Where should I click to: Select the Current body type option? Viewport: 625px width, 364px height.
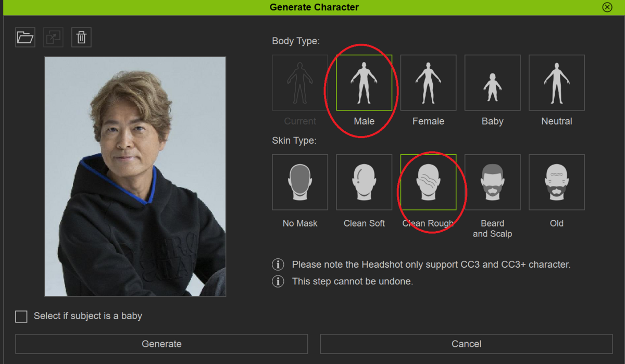[x=299, y=82]
